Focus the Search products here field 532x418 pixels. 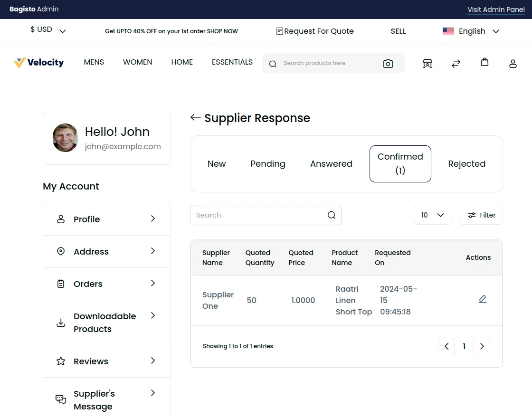pos(328,63)
